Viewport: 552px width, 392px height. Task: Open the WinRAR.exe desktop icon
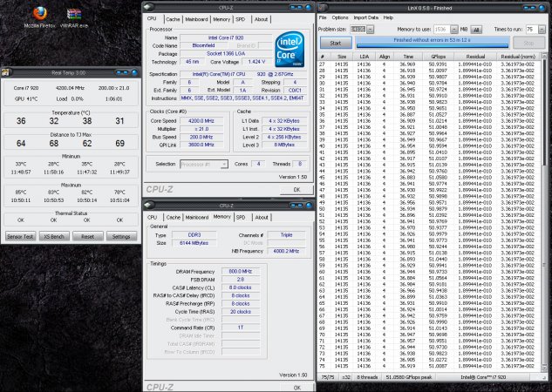click(74, 17)
